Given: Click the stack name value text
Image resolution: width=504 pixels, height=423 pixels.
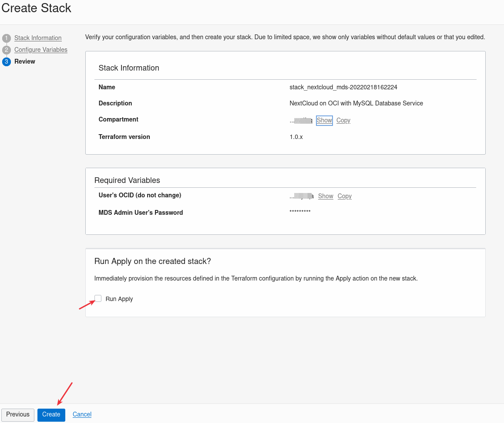Looking at the screenshot, I should click(343, 87).
